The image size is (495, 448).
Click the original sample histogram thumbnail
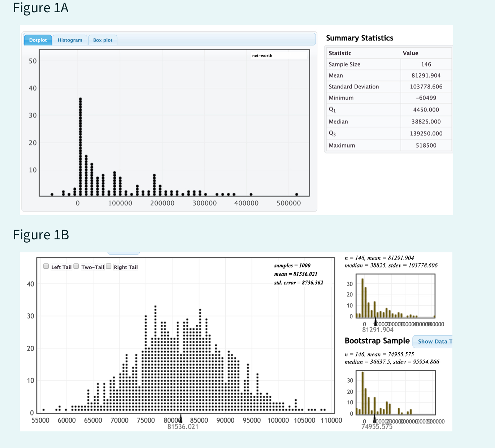396,296
